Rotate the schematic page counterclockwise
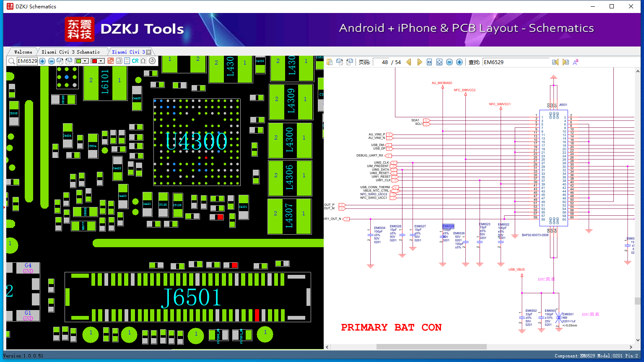 tap(350, 62)
